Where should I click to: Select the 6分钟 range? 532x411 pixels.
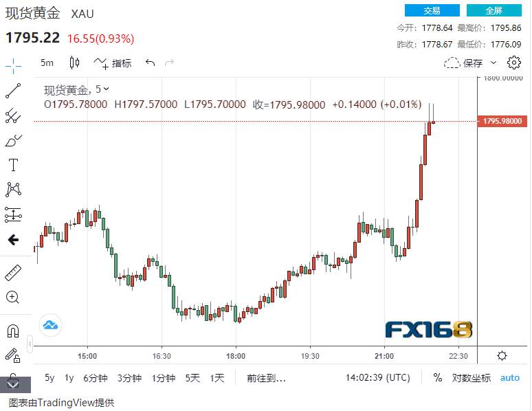[96, 378]
